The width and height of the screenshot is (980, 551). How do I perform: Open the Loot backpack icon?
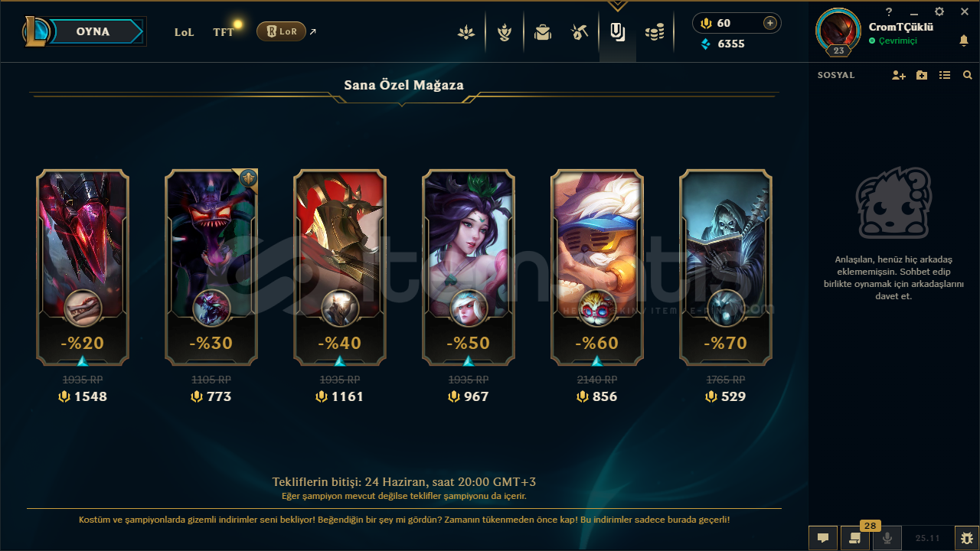click(543, 32)
